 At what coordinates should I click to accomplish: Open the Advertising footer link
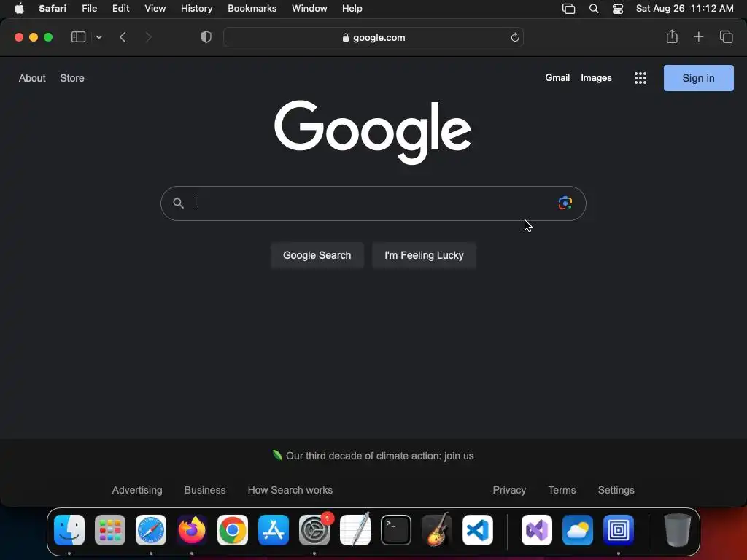(137, 490)
